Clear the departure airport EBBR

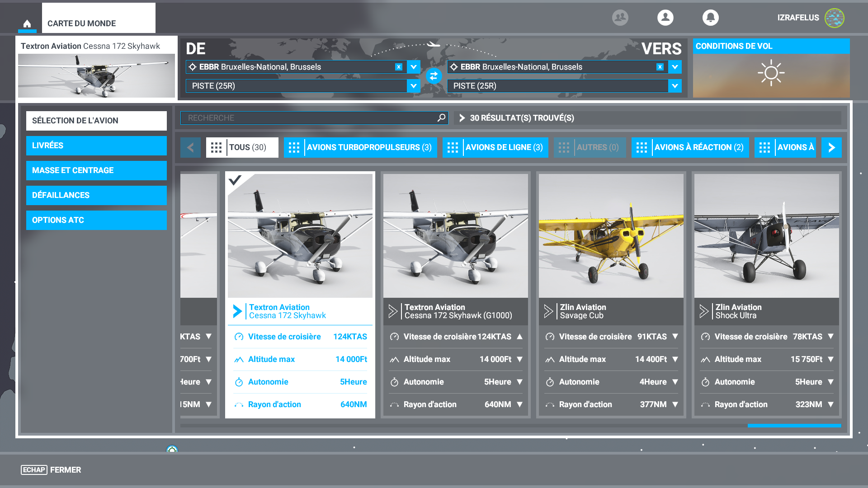tap(398, 67)
